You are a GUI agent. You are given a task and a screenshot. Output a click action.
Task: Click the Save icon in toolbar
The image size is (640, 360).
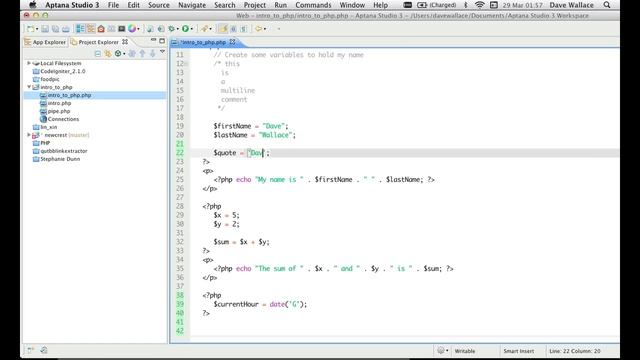pos(45,29)
